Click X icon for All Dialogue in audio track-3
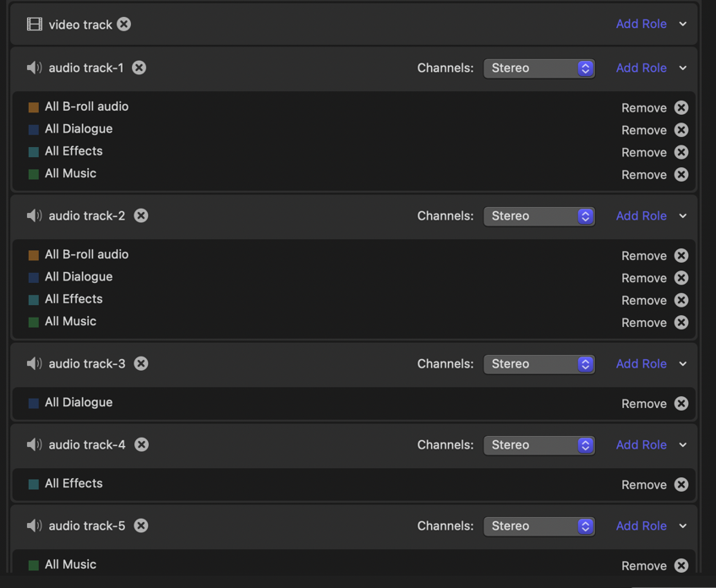The width and height of the screenshot is (716, 588). pos(681,404)
